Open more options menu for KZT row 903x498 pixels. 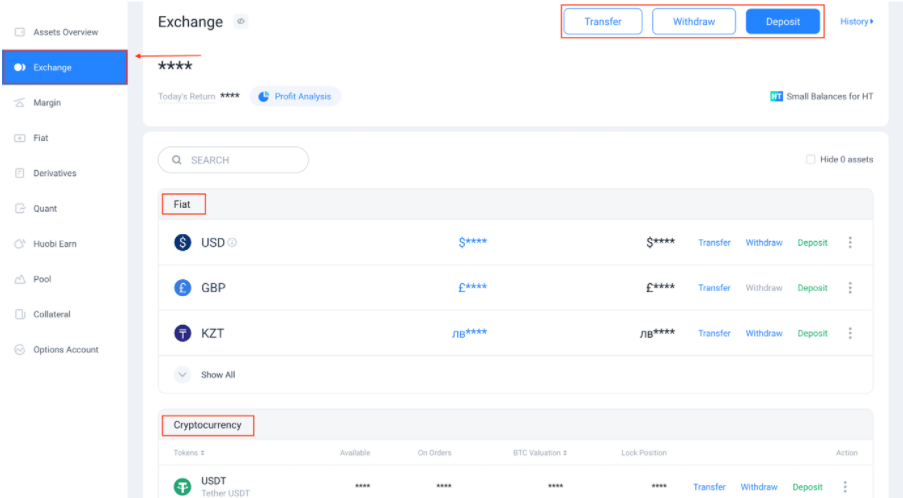click(850, 333)
